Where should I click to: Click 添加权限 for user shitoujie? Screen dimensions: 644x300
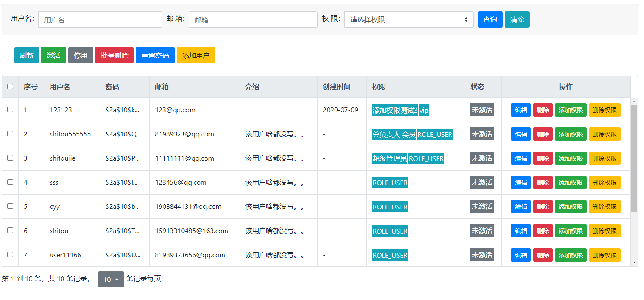pyautogui.click(x=571, y=158)
